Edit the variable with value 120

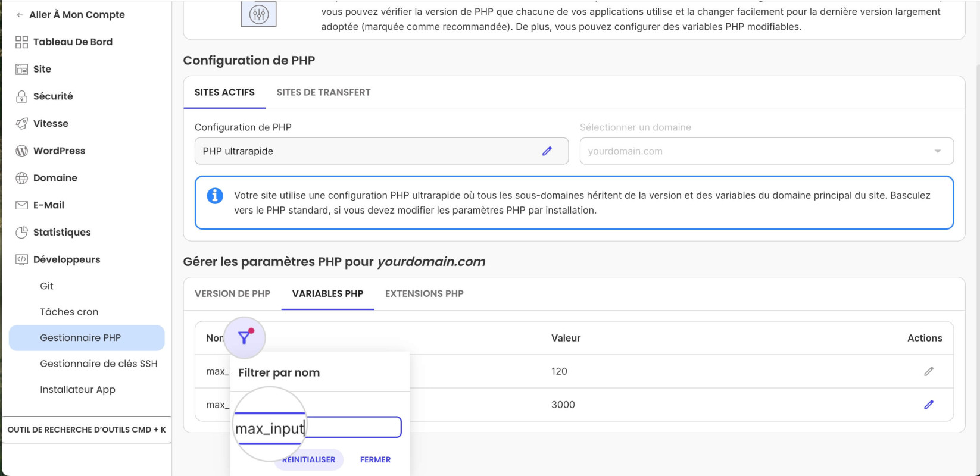[929, 371]
